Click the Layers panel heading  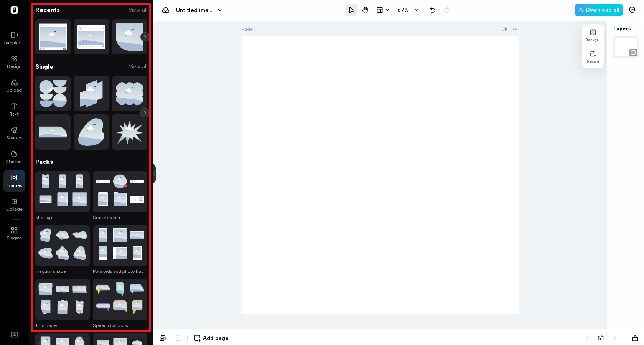(x=622, y=29)
